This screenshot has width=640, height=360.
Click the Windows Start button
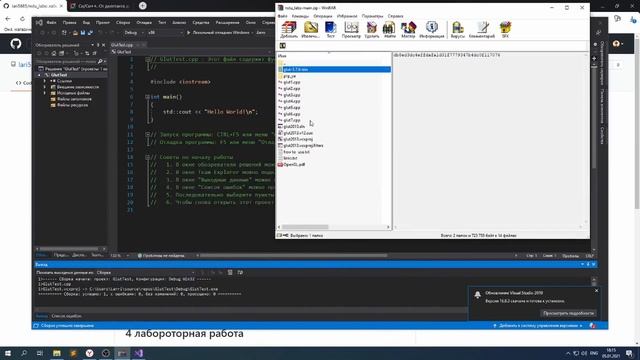[x=8, y=353]
